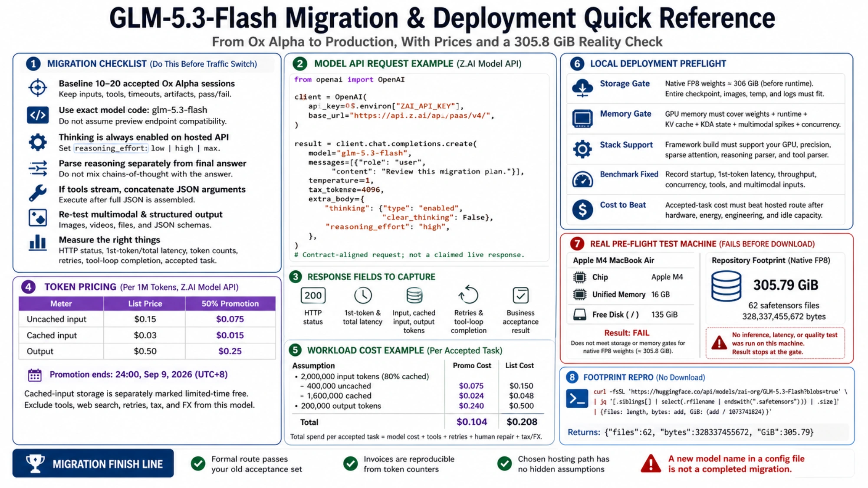Click the Promotion ends Sep 9, 2026 text
Viewport: 868px width, 488px height.
pos(138,374)
